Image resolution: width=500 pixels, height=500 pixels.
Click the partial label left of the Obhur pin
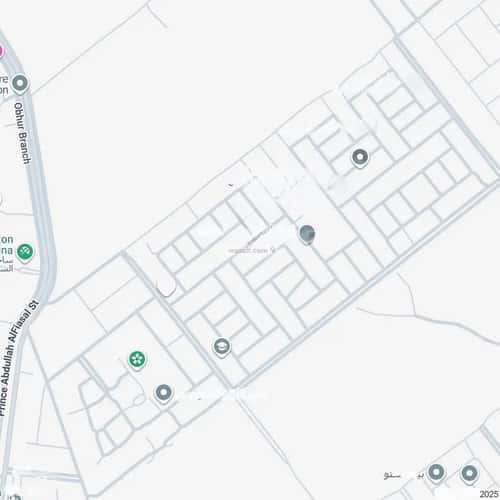[4, 85]
